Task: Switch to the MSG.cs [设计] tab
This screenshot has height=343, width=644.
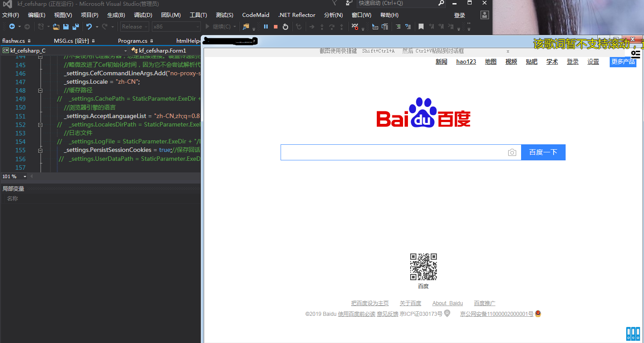Action: pos(71,41)
